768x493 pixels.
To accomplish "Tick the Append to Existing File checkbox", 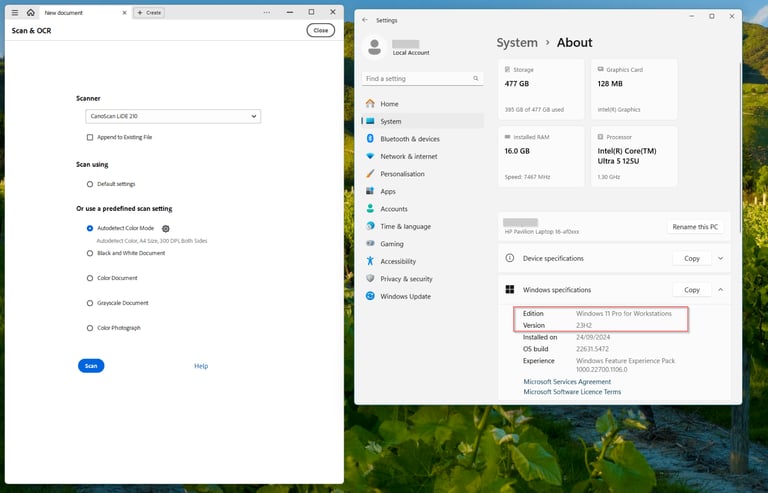I will coord(90,138).
